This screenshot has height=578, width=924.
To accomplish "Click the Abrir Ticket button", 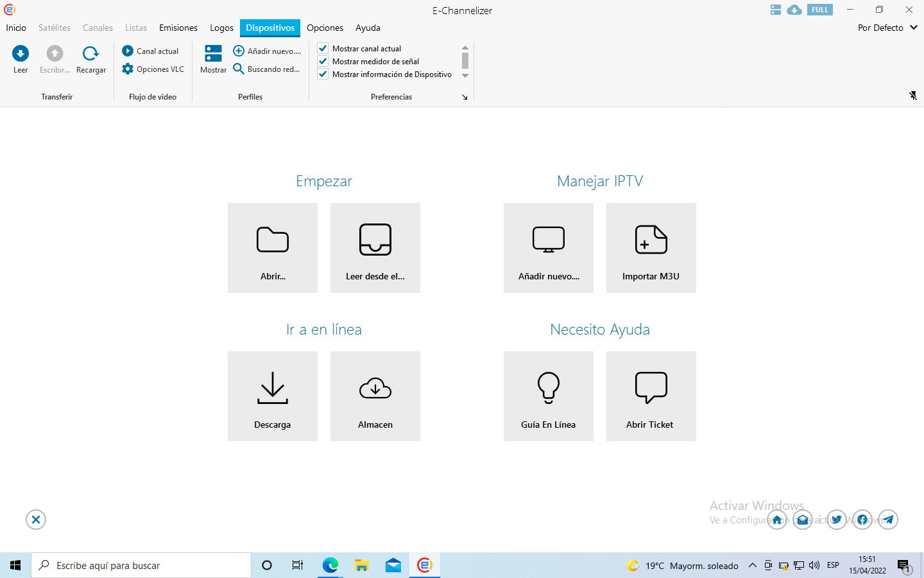I will 651,396.
